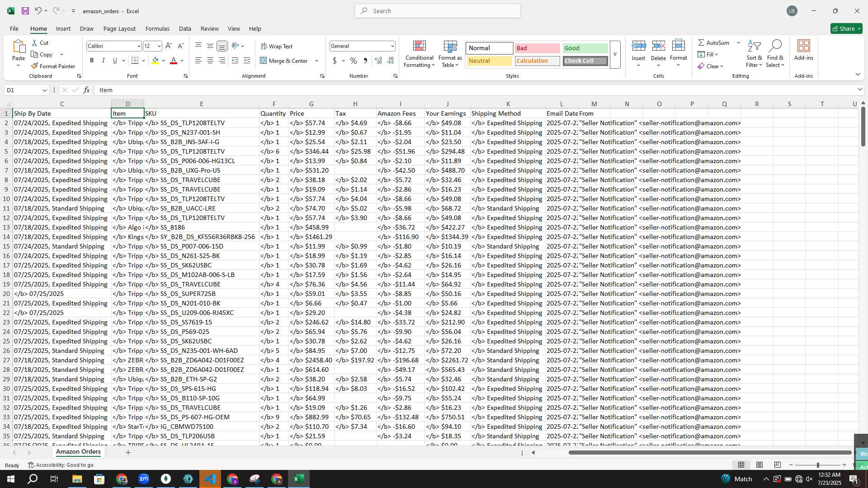Switch to Page Layout view in the status bar
The height and width of the screenshot is (488, 868).
pos(759,465)
